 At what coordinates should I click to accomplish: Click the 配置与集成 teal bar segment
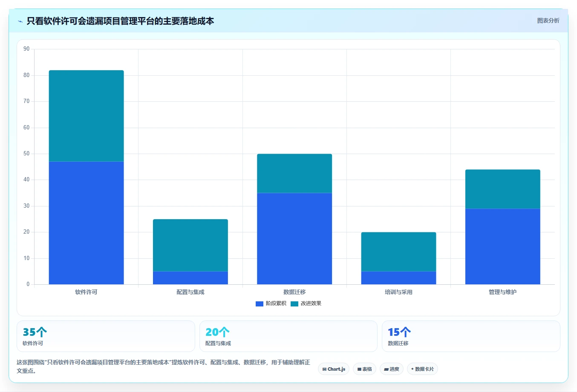190,245
